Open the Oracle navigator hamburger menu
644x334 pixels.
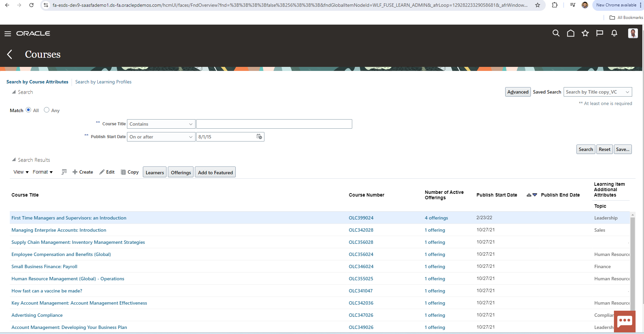pos(8,33)
